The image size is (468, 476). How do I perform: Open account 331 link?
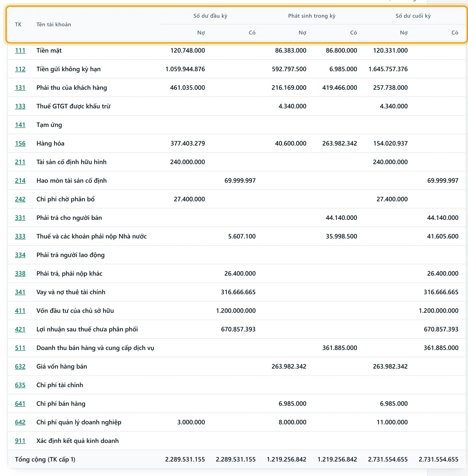tap(20, 218)
